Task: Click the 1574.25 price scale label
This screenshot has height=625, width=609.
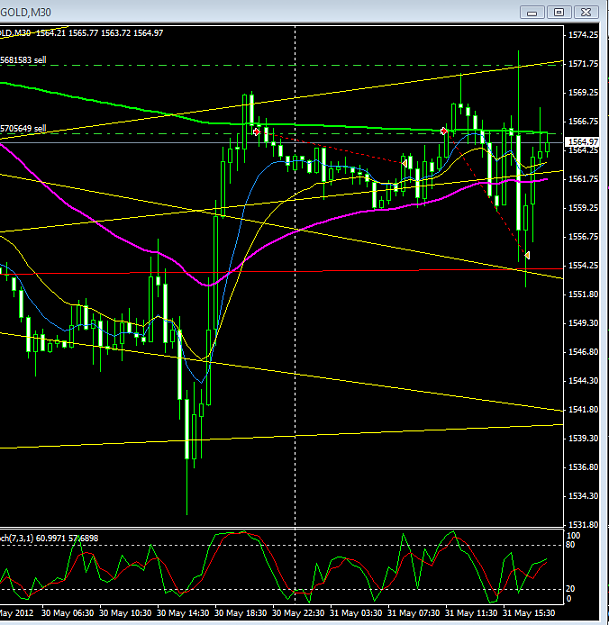Action: tap(583, 35)
